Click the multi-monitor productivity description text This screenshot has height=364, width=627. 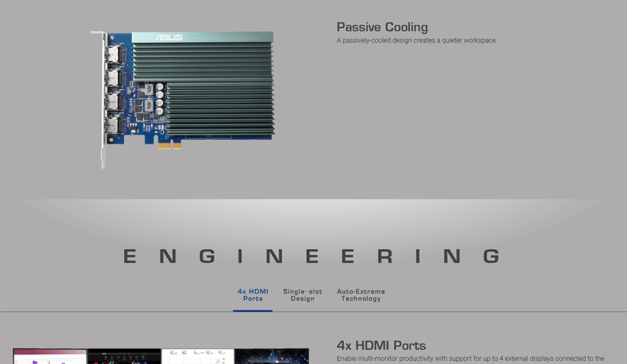point(470,358)
